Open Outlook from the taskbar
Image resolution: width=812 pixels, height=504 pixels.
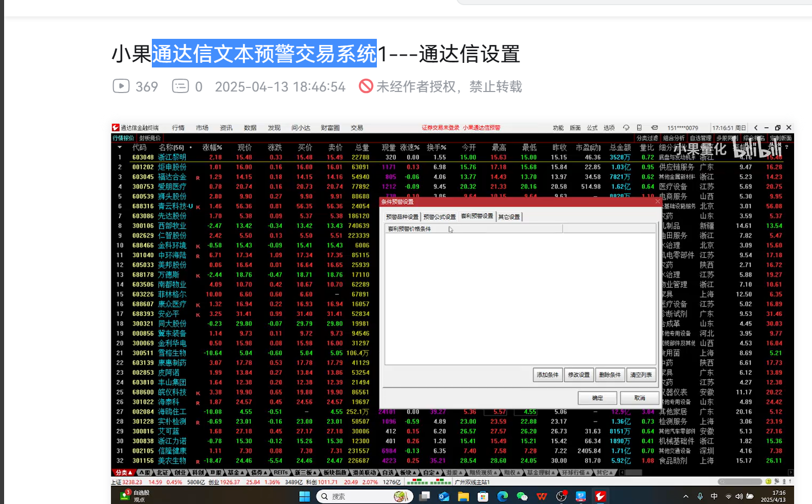point(444,496)
